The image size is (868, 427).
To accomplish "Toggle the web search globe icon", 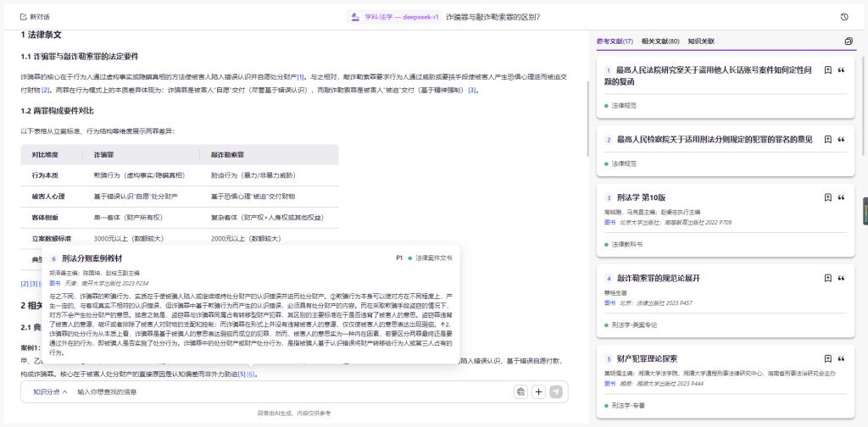I will [x=520, y=391].
